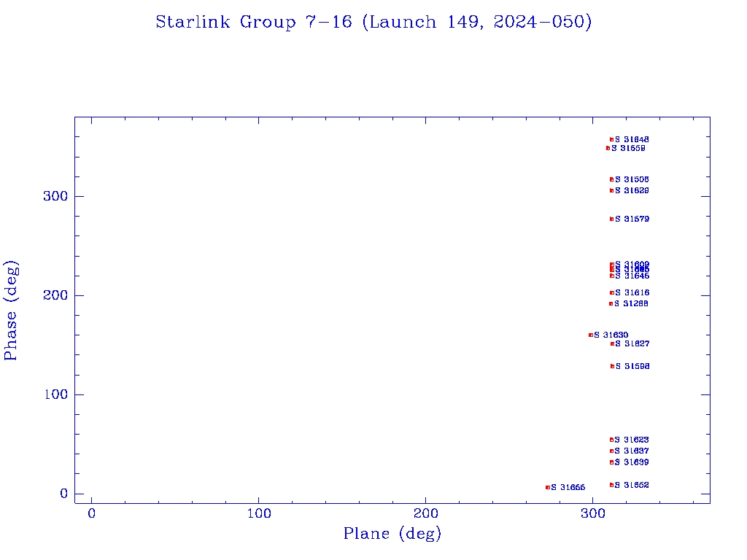Click the red marker beside S 31623
Viewport: 747px width, 560px height.
612,440
